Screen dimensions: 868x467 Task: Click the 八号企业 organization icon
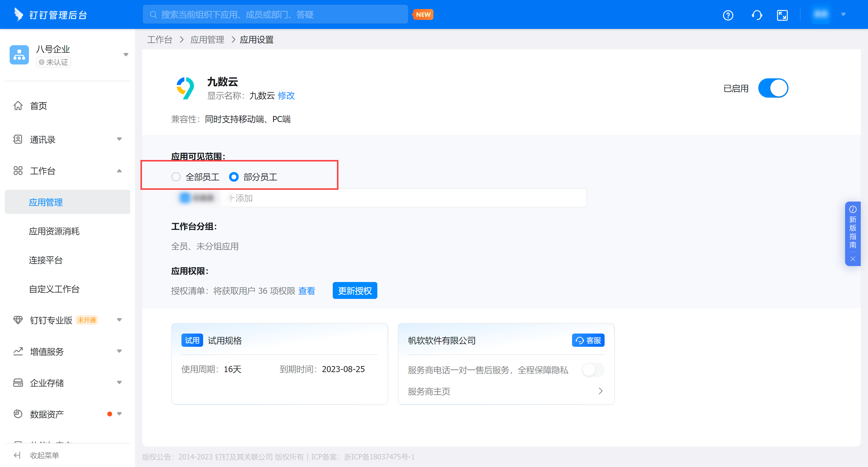(x=19, y=55)
